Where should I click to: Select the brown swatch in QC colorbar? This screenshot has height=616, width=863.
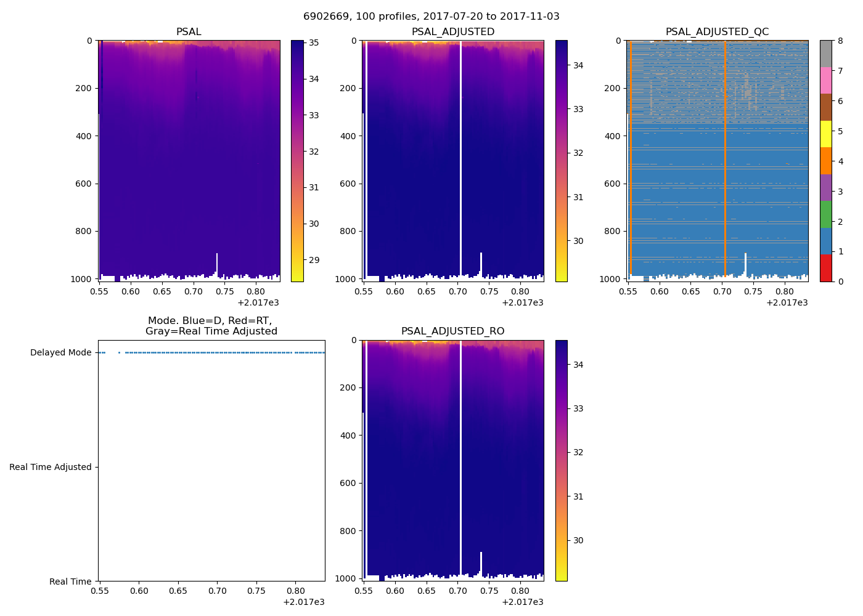826,107
